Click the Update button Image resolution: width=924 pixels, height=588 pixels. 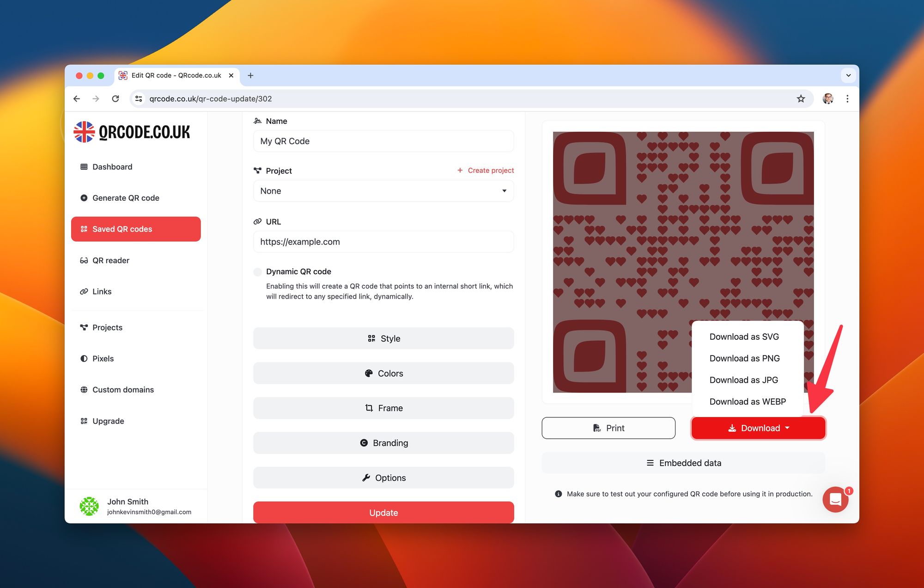click(x=384, y=512)
